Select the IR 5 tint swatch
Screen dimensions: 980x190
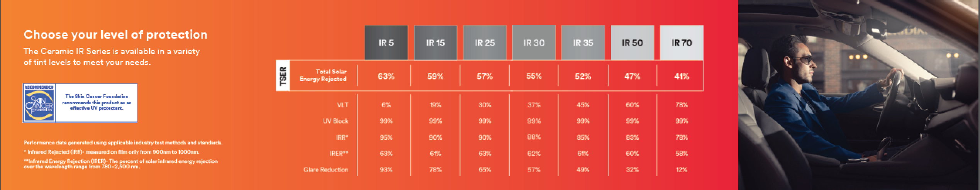[x=386, y=43]
